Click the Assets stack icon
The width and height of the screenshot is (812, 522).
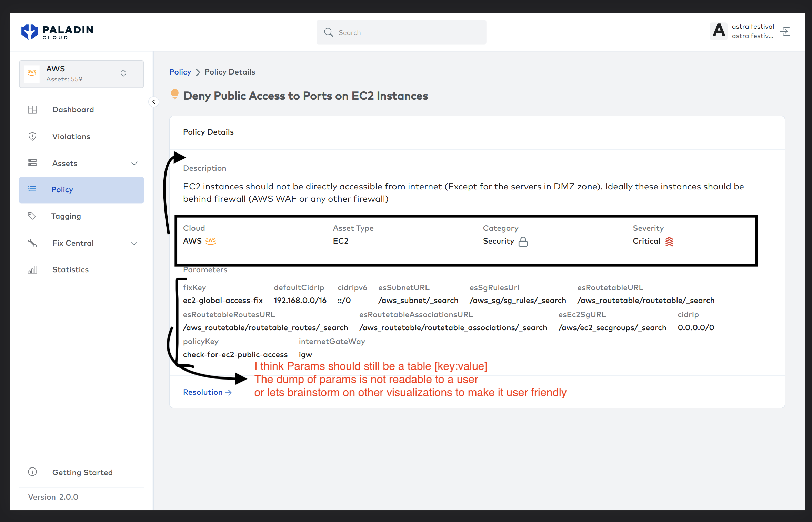[x=32, y=163]
